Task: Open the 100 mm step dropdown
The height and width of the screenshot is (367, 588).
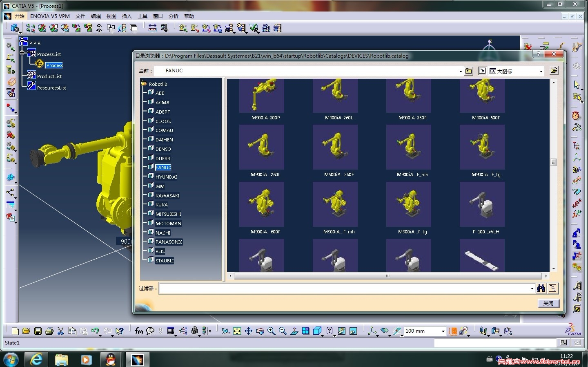Action: pos(443,331)
